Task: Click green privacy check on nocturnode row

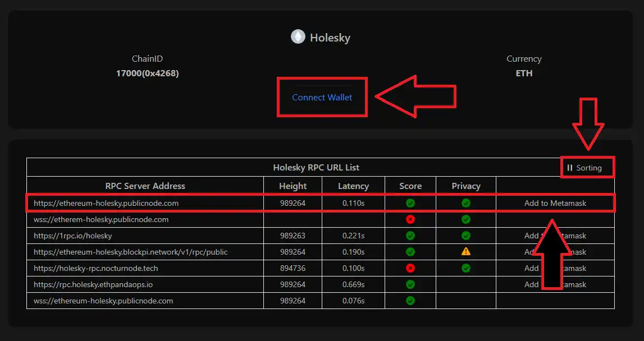Action: tap(466, 268)
